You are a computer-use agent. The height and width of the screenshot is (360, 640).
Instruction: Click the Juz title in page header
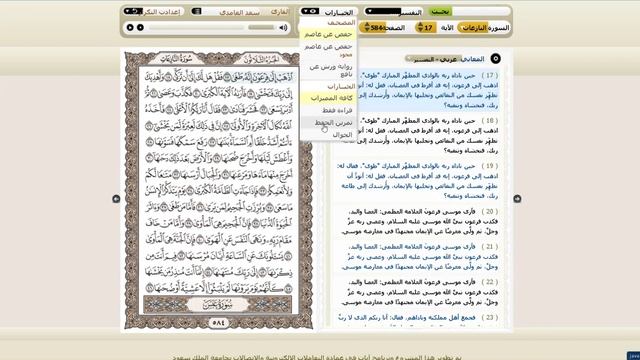pos(261,60)
